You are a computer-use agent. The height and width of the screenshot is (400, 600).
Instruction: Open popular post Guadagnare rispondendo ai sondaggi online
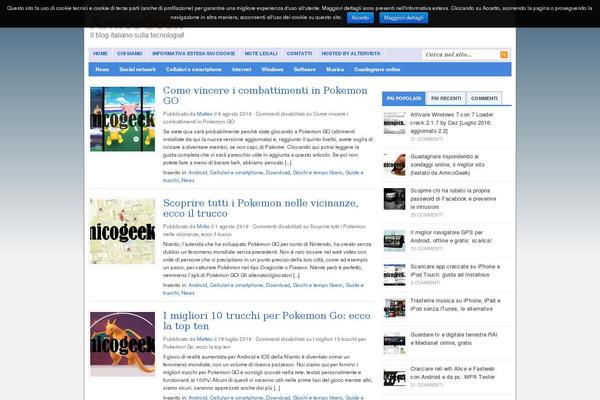[447, 165]
